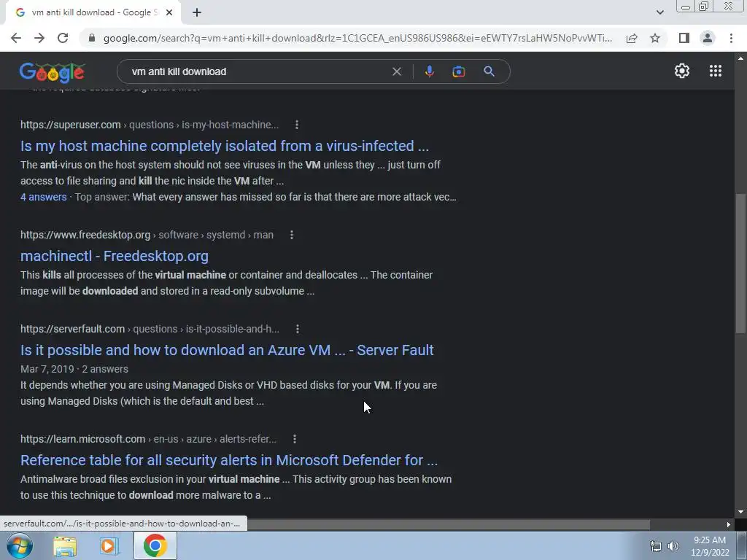747x560 pixels.
Task: Open a new browser tab
Action: coord(197,12)
